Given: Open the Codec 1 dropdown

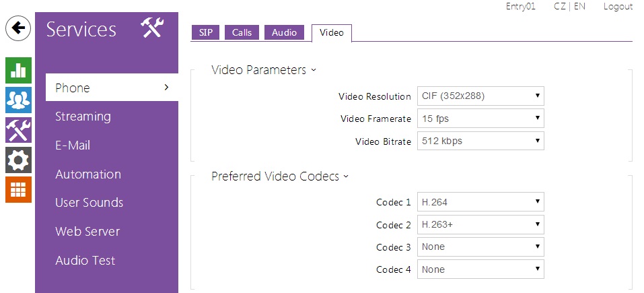Looking at the screenshot, I should click(x=480, y=201).
